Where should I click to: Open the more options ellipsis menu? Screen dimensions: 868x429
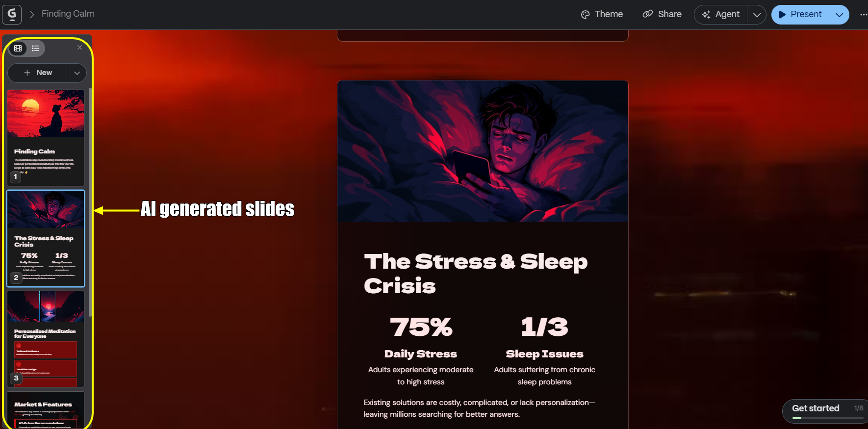(x=863, y=14)
